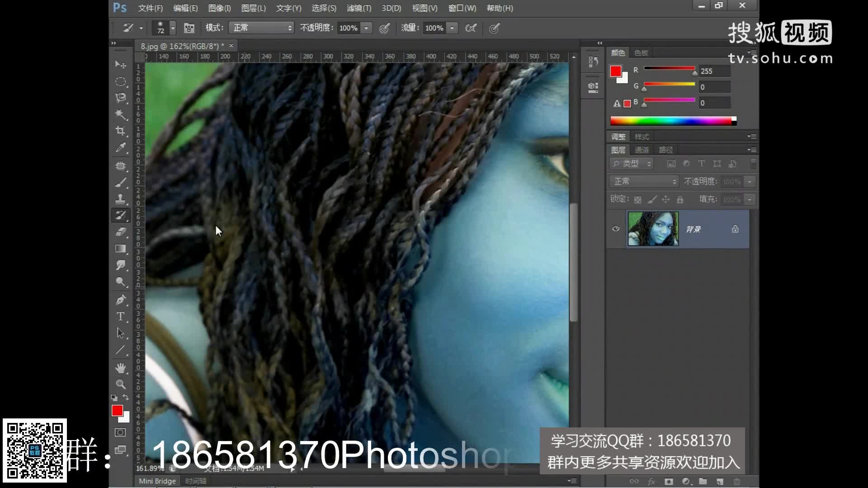Screen dimensions: 868x488
Task: Select the Healing Brush tool
Action: (120, 166)
